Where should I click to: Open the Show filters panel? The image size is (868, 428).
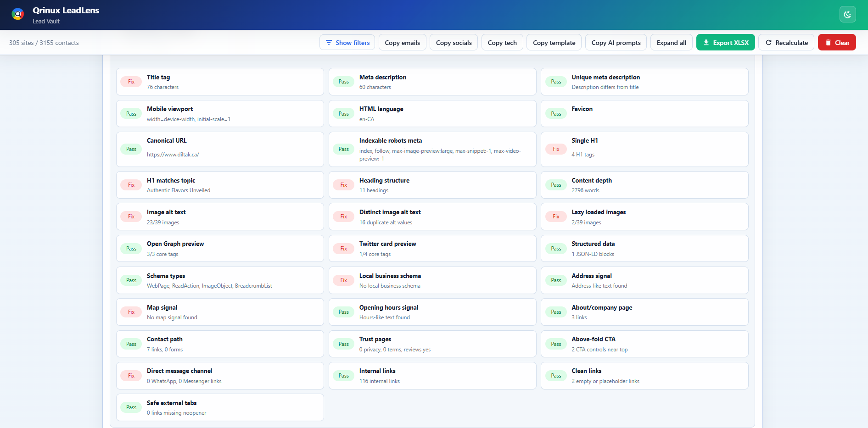point(347,43)
